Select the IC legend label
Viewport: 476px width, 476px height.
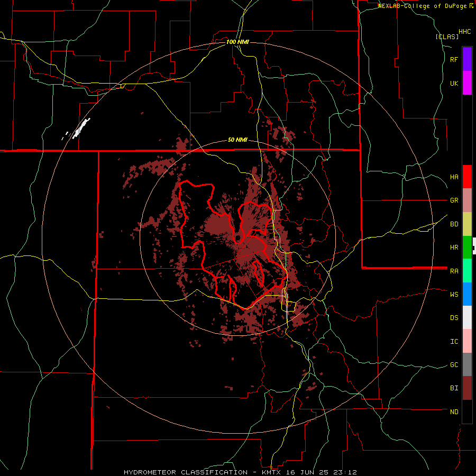click(454, 342)
